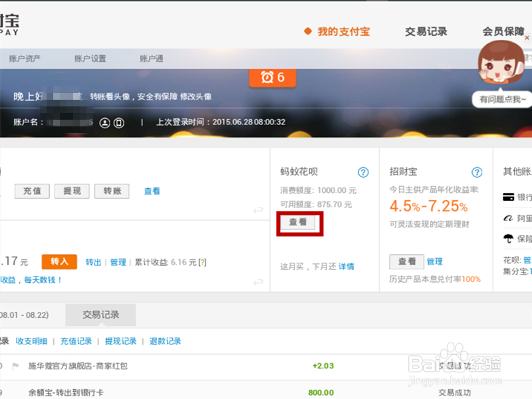Screen dimensions: 532x399
Task: Click the 充值 button
Action: 32,192
